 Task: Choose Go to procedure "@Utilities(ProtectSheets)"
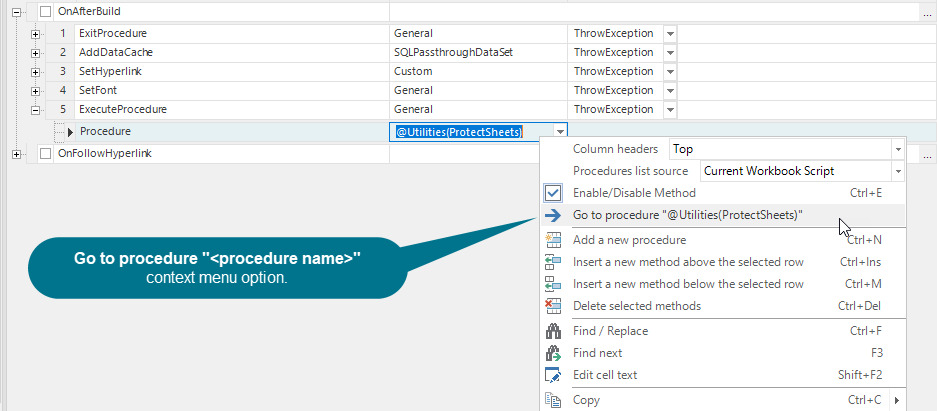pos(723,215)
